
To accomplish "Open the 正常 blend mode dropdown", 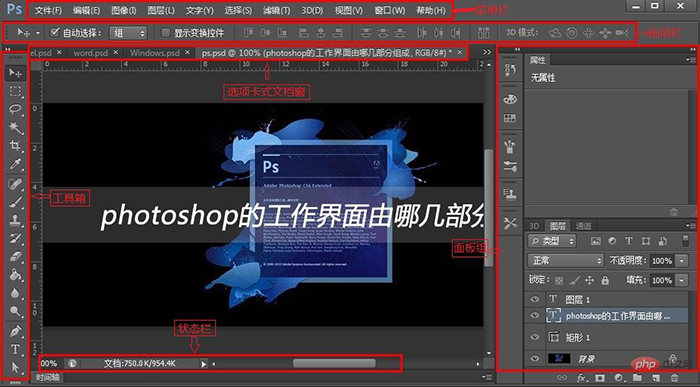I will click(x=566, y=260).
